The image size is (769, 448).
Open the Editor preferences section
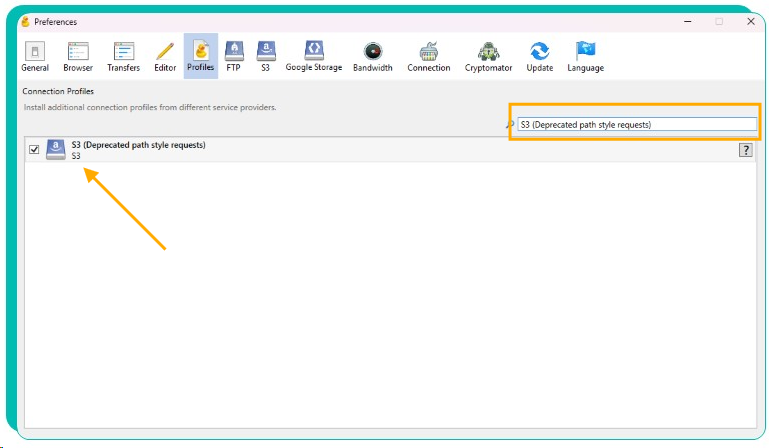pyautogui.click(x=165, y=56)
